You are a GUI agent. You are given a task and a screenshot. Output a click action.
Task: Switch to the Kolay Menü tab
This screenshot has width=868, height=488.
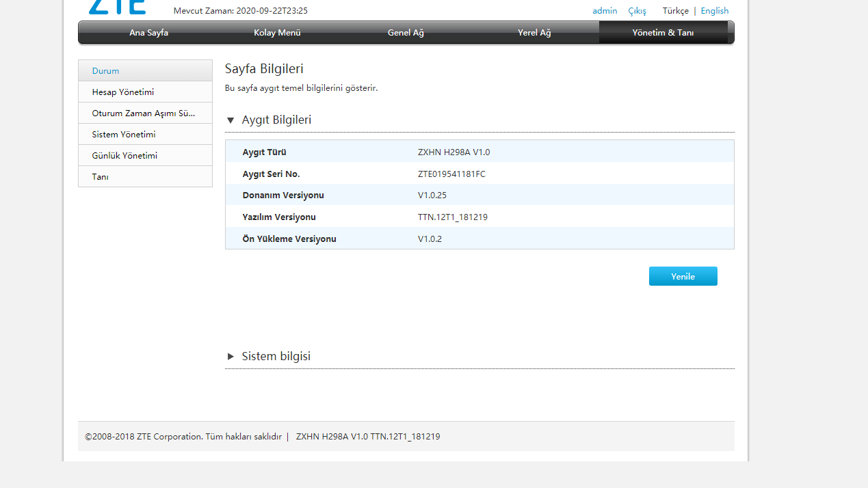point(277,32)
